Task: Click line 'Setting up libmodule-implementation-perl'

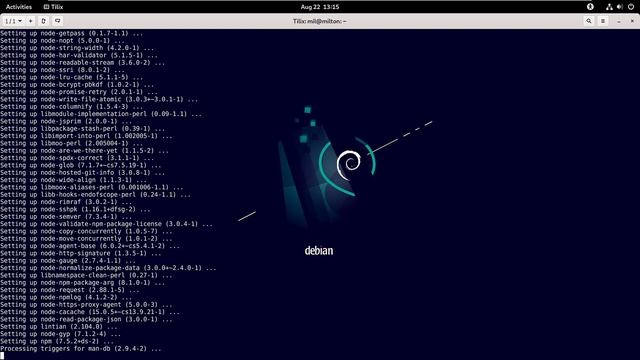Action: [x=101, y=114]
